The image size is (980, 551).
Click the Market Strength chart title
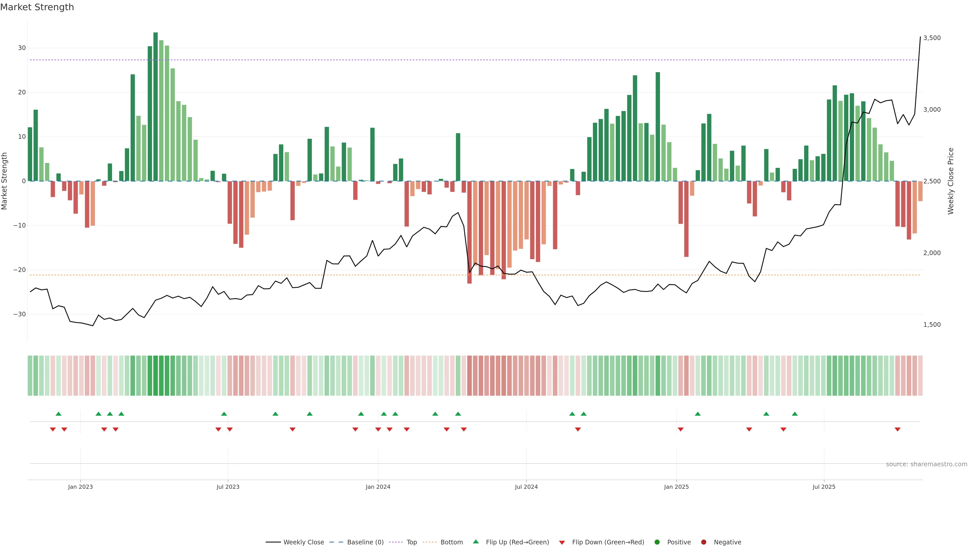[37, 7]
